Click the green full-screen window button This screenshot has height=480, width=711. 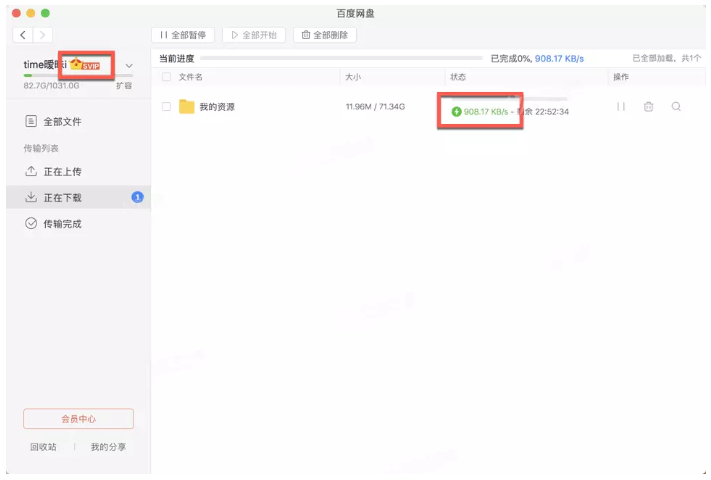[45, 13]
